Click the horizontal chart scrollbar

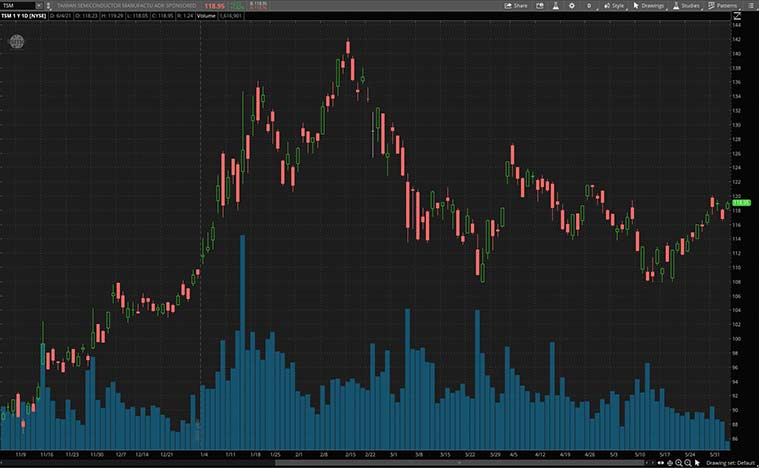[x=460, y=463]
